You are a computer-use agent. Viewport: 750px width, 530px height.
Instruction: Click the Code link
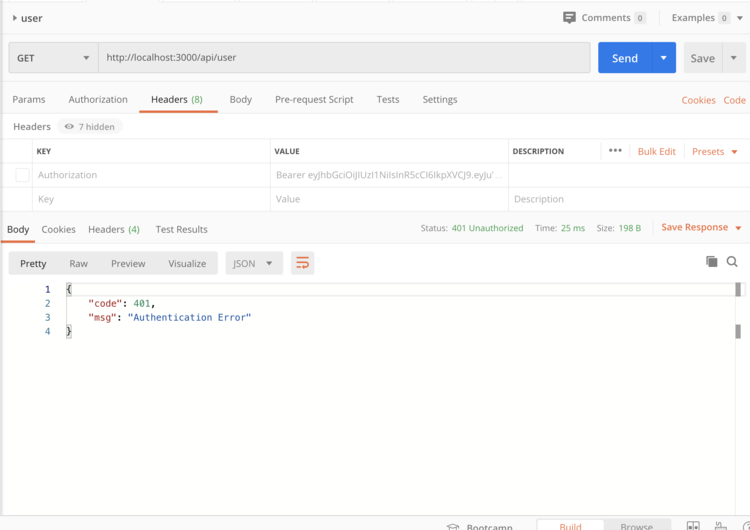click(x=735, y=100)
